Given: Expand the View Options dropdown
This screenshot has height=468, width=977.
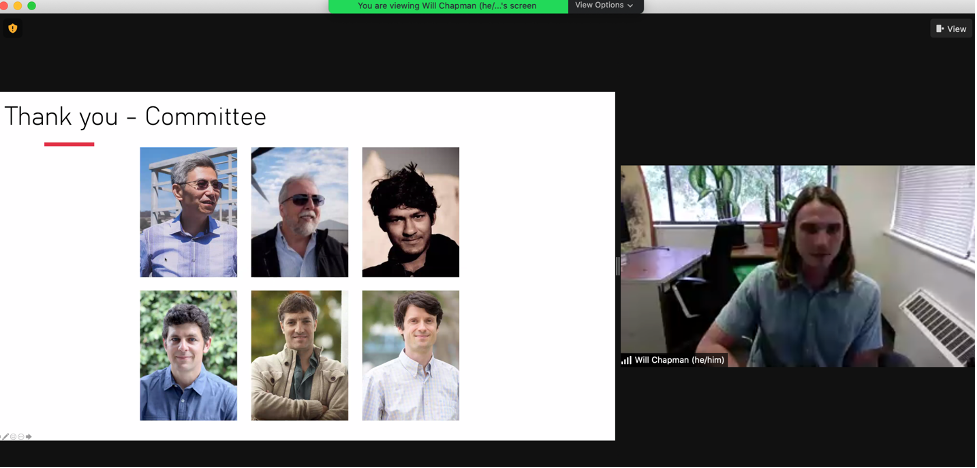Looking at the screenshot, I should (604, 6).
